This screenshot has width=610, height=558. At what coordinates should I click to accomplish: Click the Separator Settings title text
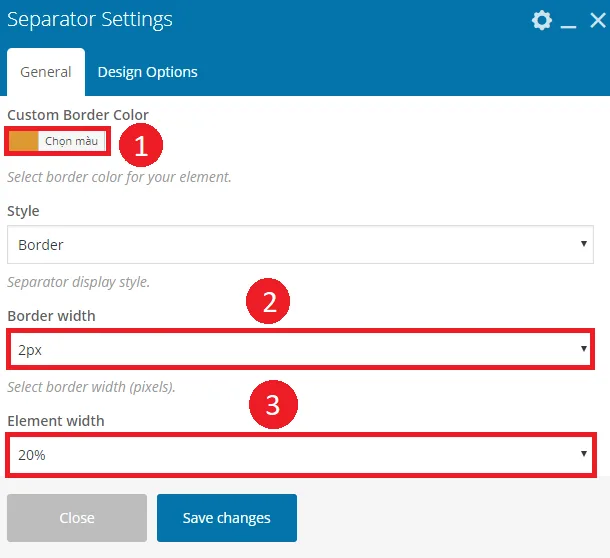90,19
